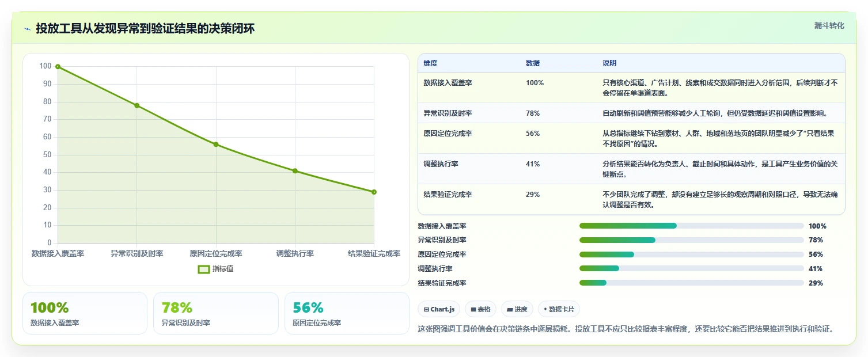The width and height of the screenshot is (868, 357).
Task: Select the 进度 chip
Action: (x=517, y=309)
